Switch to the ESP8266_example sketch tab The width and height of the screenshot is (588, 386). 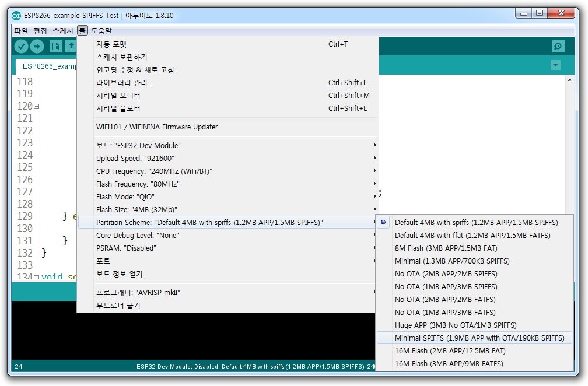click(47, 66)
